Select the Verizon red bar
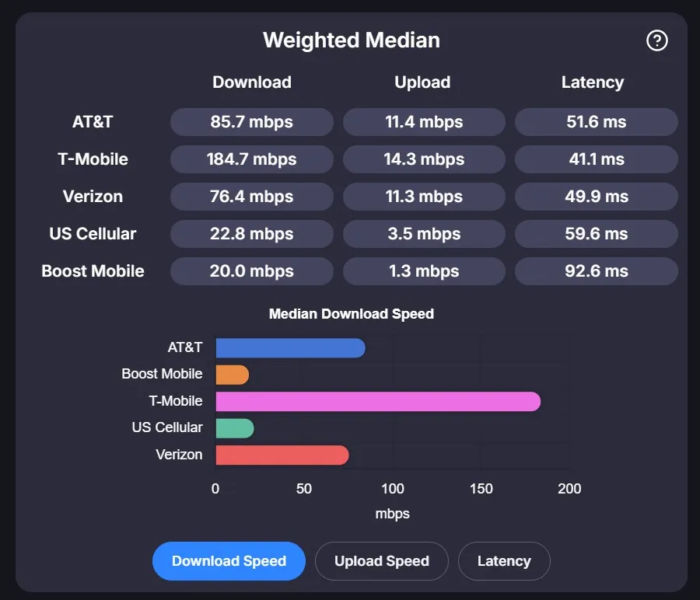The height and width of the screenshot is (600, 700). click(x=280, y=455)
